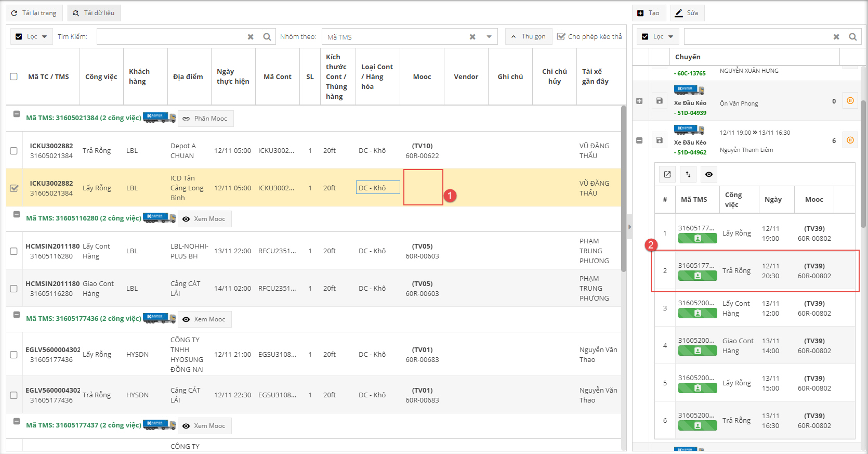868x454 pixels.
Task: Click the save icon for truck 51D-04962
Action: [659, 140]
